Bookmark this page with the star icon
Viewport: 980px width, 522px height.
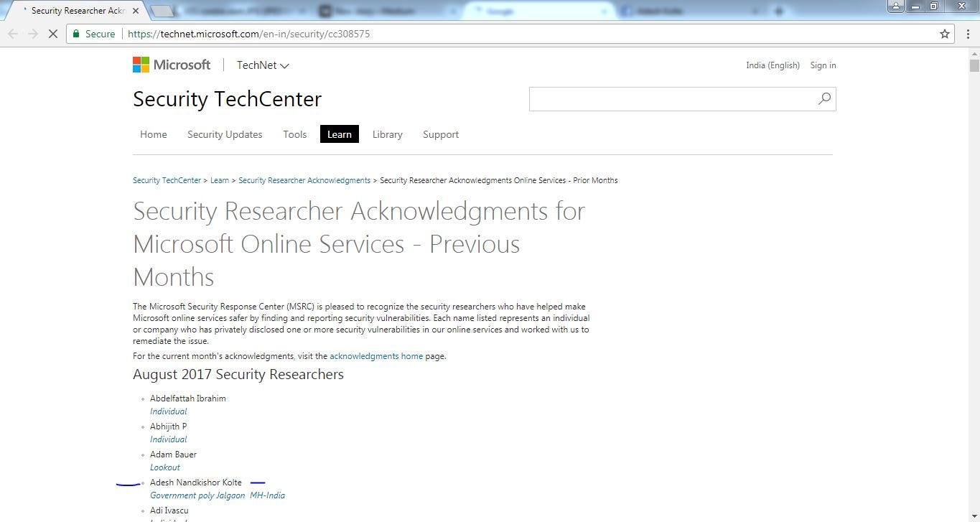(x=945, y=34)
